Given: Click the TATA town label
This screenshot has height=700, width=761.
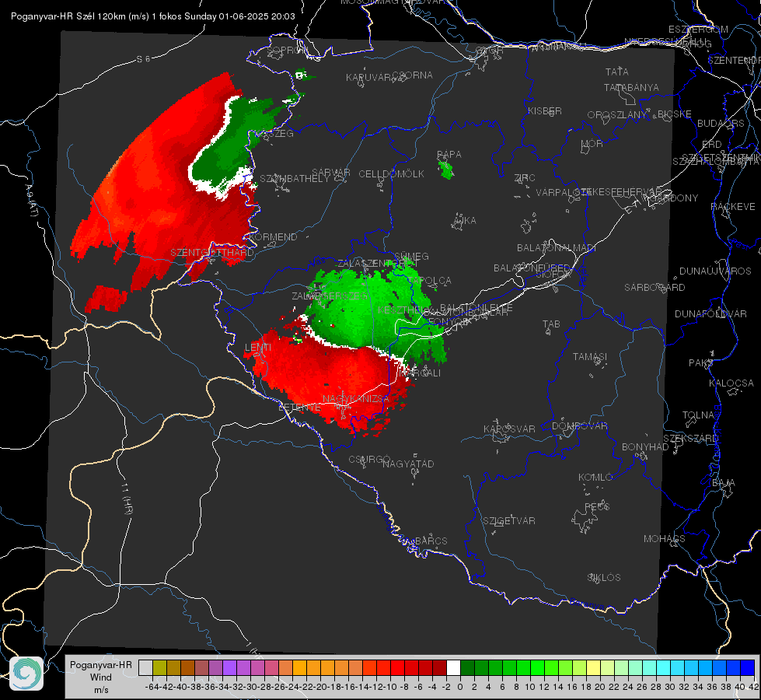Looking at the screenshot, I should pyautogui.click(x=617, y=72).
